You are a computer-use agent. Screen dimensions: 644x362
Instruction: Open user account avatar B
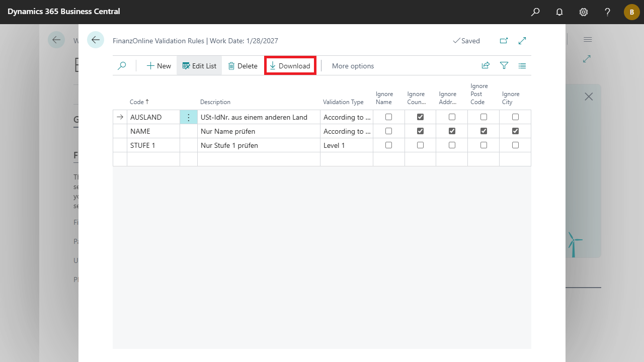click(632, 12)
